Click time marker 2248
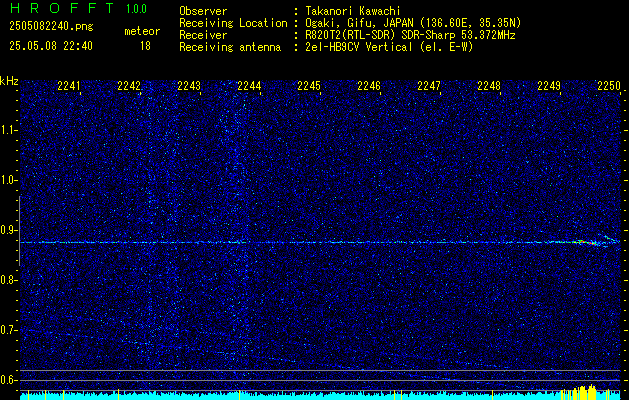Image resolution: width=629 pixels, height=400 pixels. 489,86
